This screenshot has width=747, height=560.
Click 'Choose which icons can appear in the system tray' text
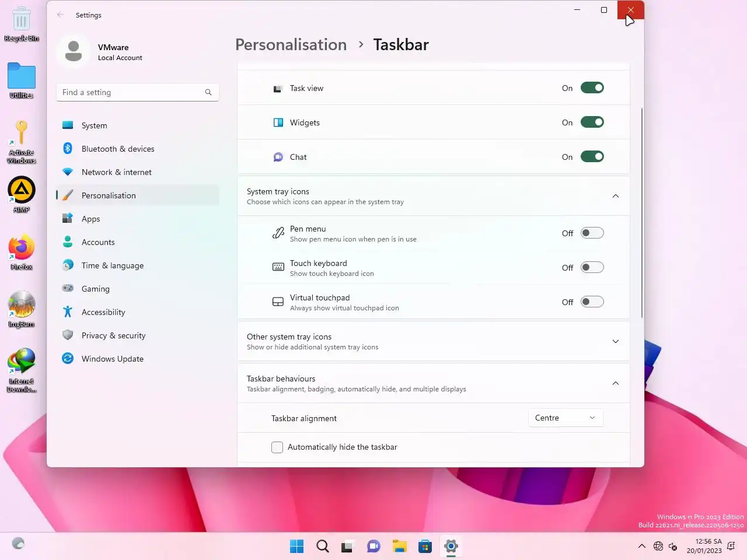[325, 202]
